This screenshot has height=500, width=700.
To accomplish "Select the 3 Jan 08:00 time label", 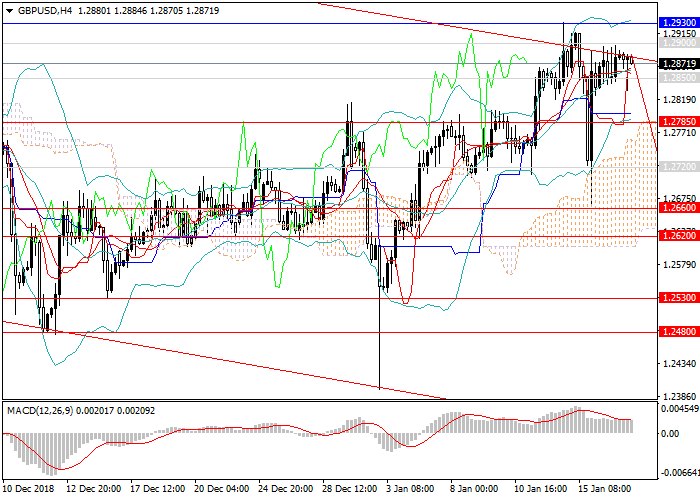I will click(409, 489).
